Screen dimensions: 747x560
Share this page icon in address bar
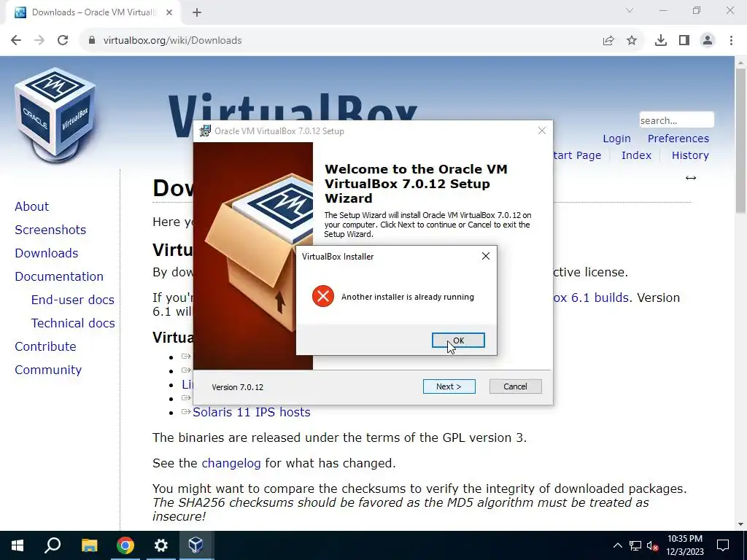coord(608,40)
